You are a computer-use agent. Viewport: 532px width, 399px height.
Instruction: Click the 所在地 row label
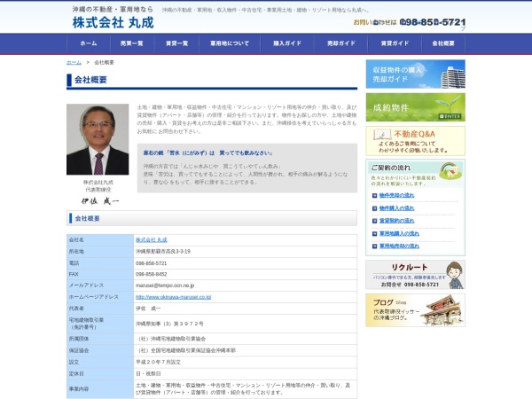coord(76,252)
